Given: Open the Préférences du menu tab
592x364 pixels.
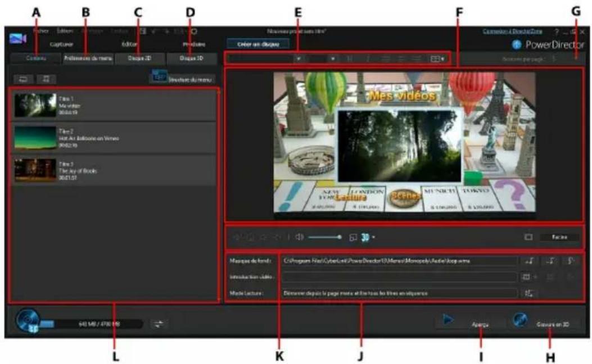Looking at the screenshot, I should [x=88, y=58].
